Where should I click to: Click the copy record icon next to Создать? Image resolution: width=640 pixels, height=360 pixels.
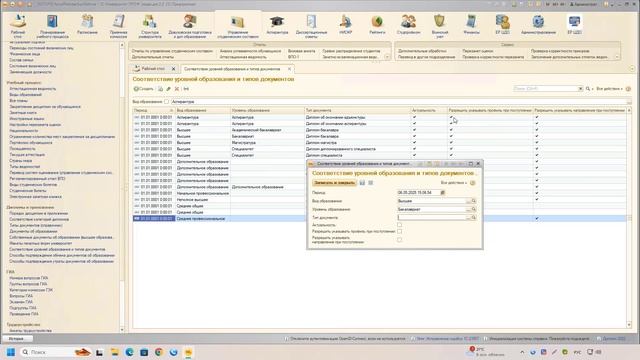160,89
